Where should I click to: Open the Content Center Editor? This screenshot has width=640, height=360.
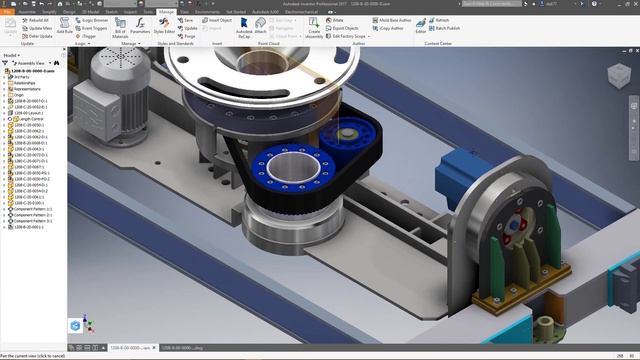click(421, 25)
